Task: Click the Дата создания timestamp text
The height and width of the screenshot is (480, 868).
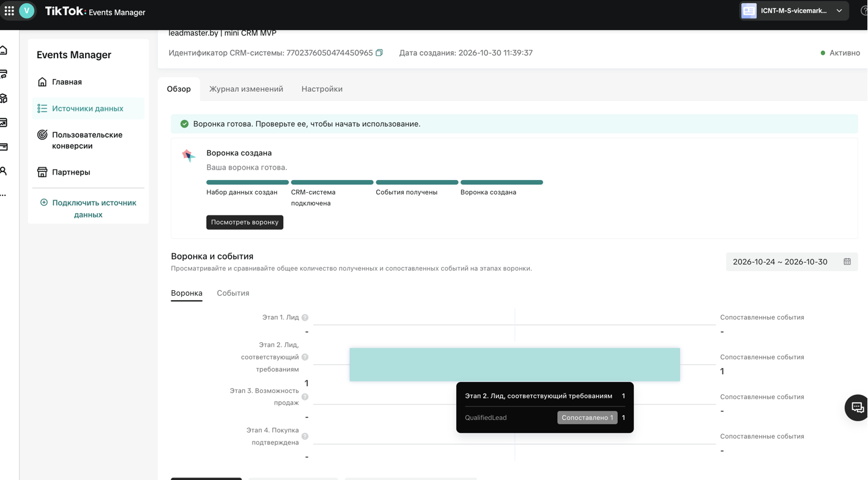Action: click(x=466, y=53)
